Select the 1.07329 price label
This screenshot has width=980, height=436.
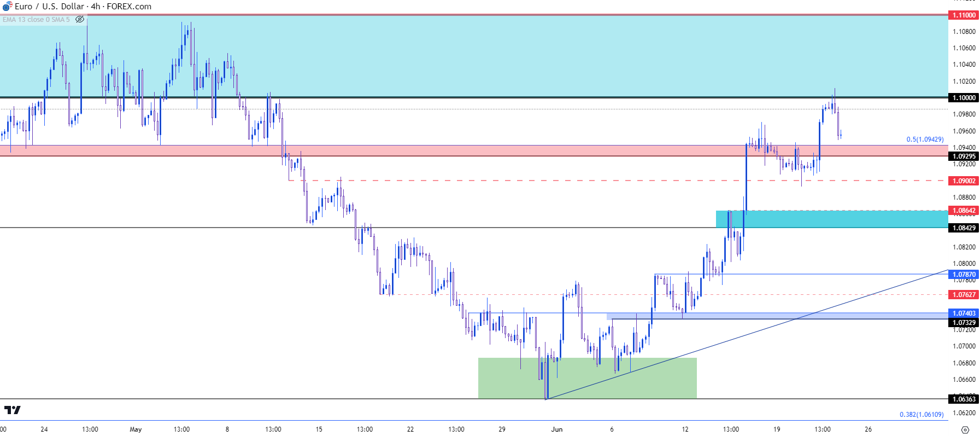coord(964,323)
